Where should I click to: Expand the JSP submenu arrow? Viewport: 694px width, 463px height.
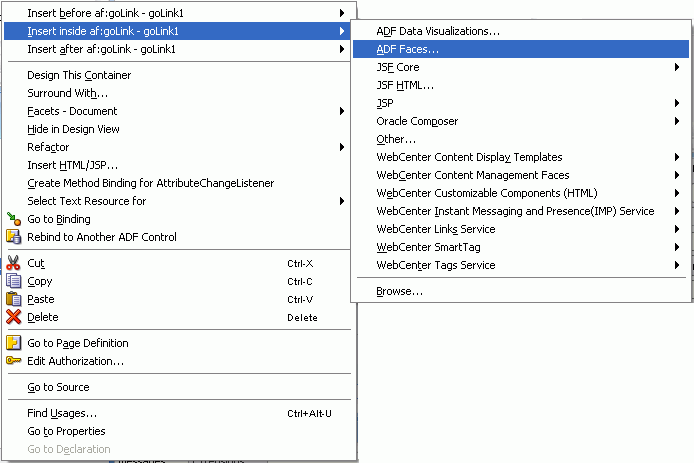(677, 103)
